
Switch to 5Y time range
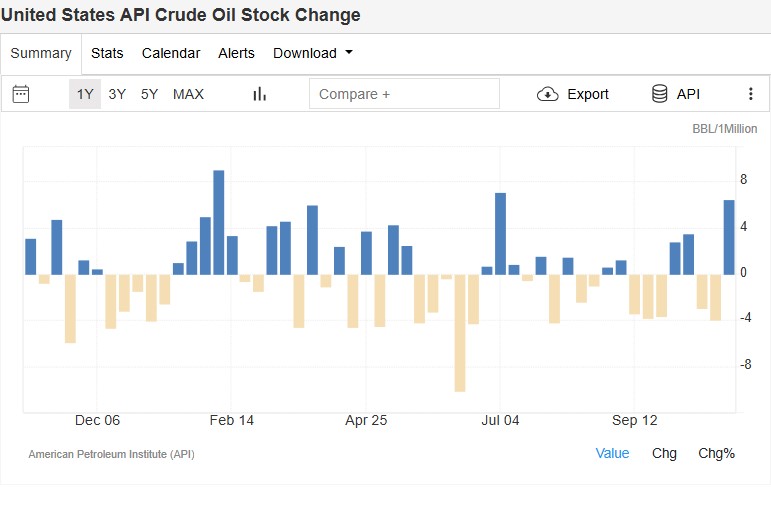pos(149,94)
